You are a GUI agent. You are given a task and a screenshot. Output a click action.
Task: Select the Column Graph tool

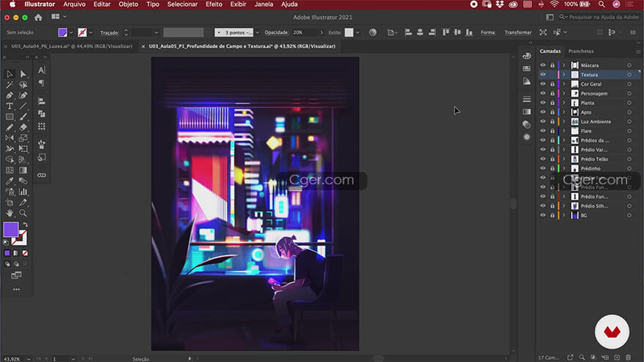point(23,192)
